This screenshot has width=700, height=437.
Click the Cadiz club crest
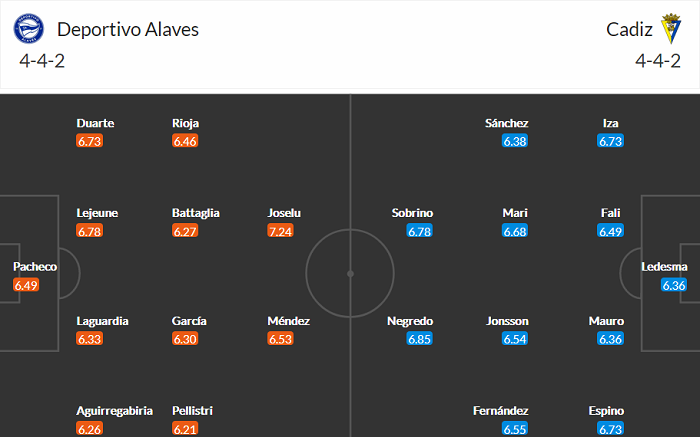(668, 30)
